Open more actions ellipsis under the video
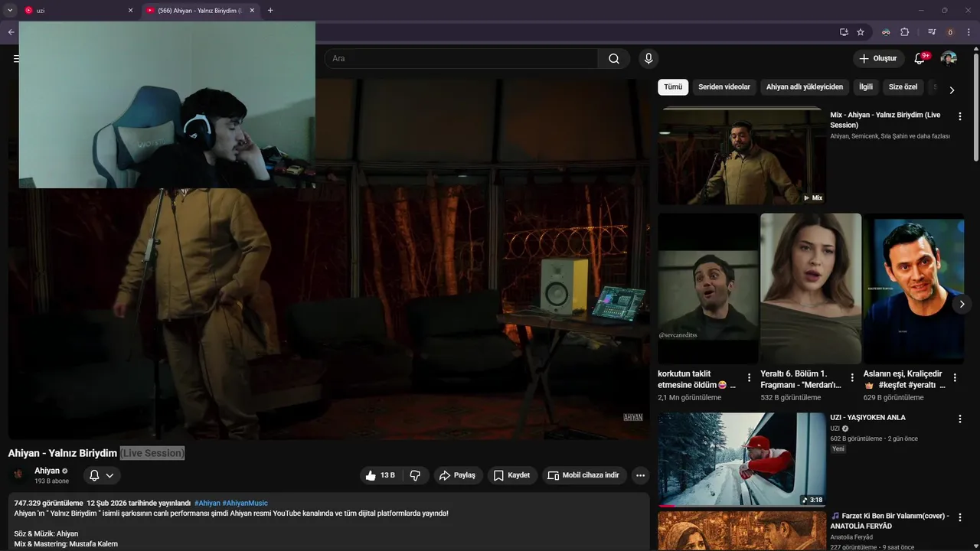This screenshot has width=980, height=551. click(641, 475)
